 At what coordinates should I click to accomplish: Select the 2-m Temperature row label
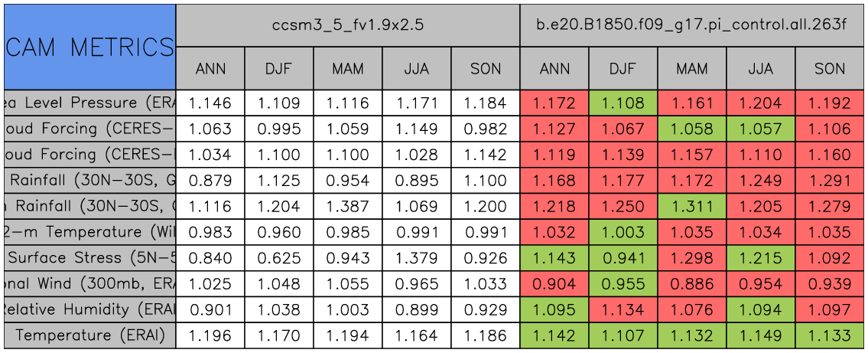click(x=89, y=232)
